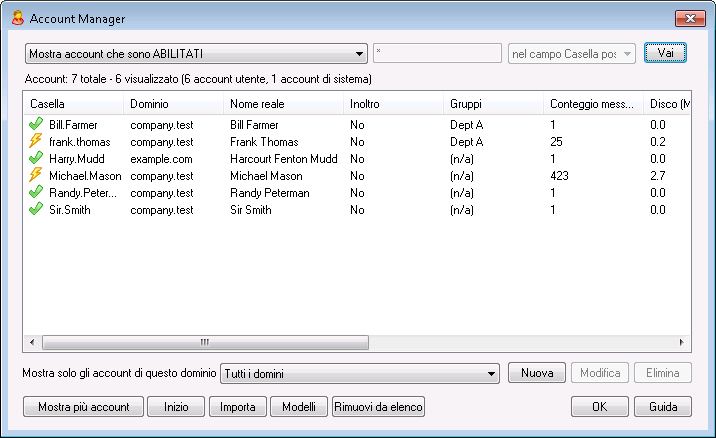The width and height of the screenshot is (716, 438).
Task: Click the green checkmark beside Randy.Peter...
Action: click(36, 192)
